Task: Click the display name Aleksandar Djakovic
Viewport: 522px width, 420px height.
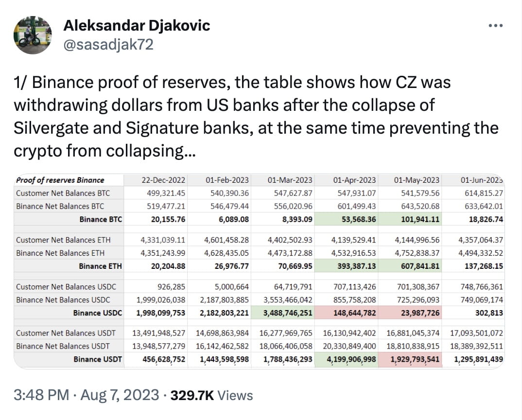Action: click(137, 26)
